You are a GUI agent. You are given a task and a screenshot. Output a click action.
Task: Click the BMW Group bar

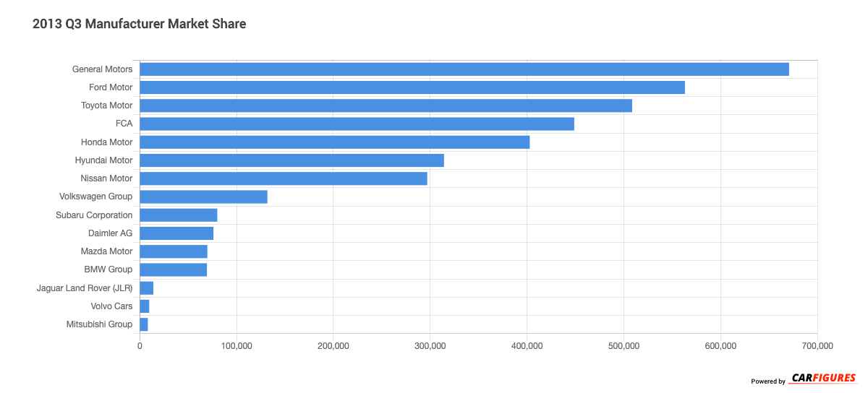point(173,269)
